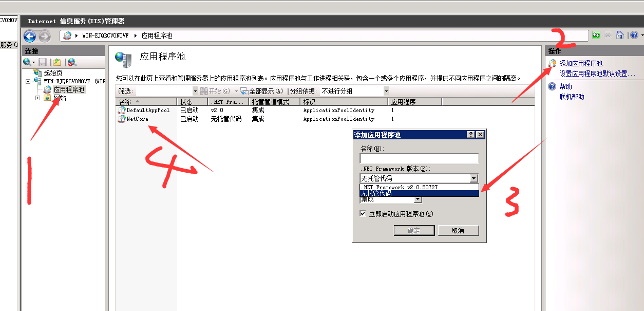This screenshot has width=644, height=311.
Task: Sort by 应用程序 column header
Action: [x=415, y=102]
